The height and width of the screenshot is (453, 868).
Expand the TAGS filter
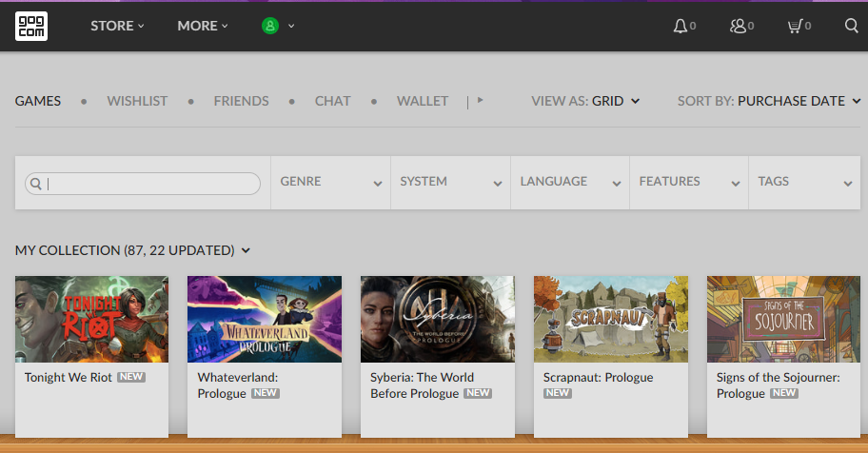click(x=805, y=182)
